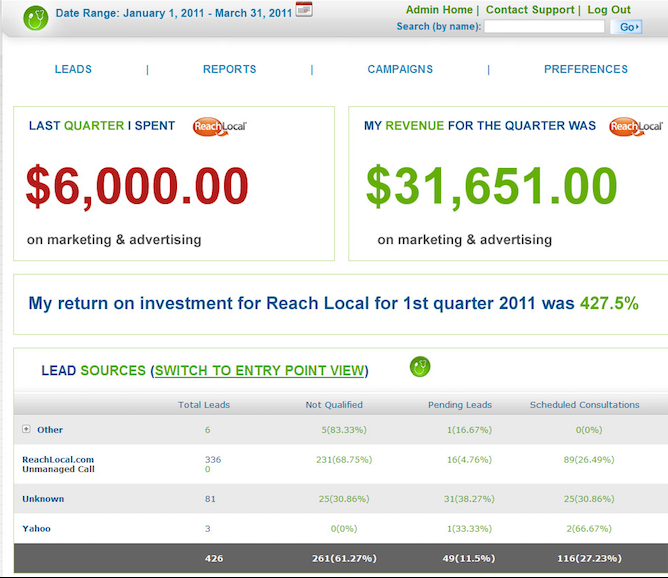Open the Reports menu
668x578 pixels.
[x=229, y=69]
